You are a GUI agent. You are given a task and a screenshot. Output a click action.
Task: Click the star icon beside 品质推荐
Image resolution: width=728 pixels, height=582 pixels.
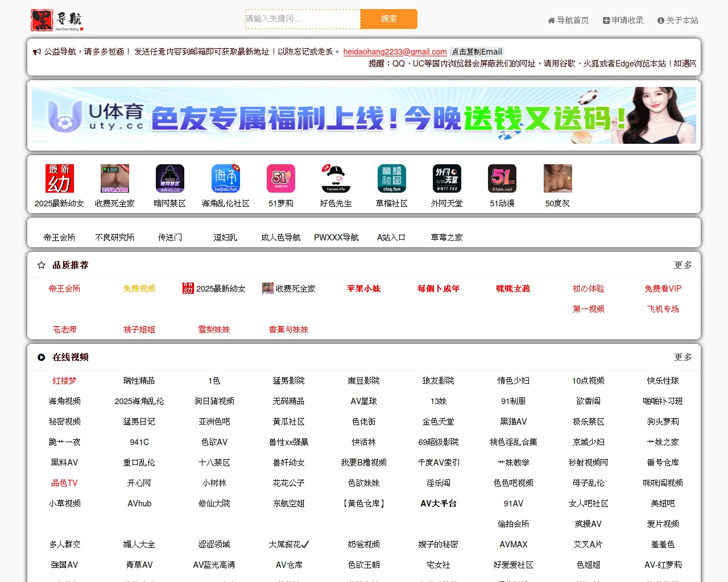pyautogui.click(x=42, y=265)
